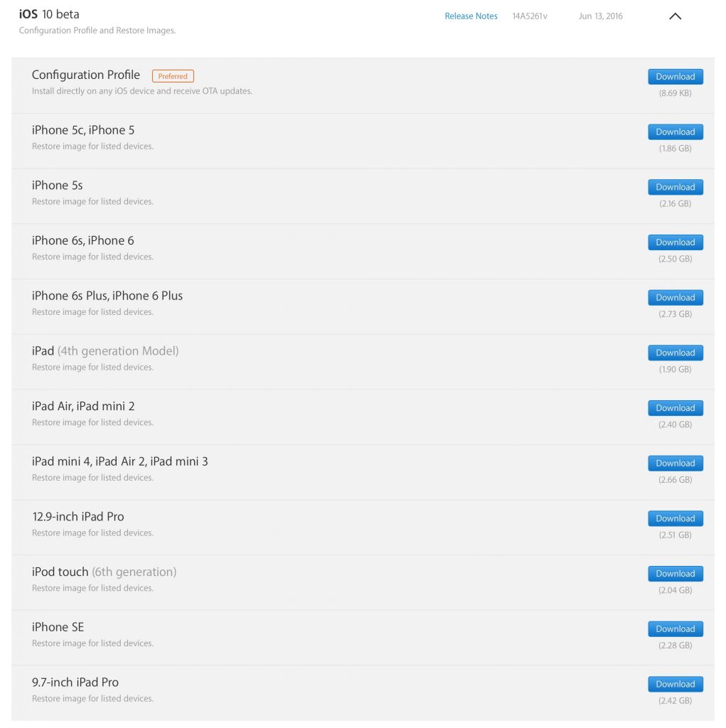Click the iPhone SE row title
The image size is (726, 728).
tap(58, 627)
